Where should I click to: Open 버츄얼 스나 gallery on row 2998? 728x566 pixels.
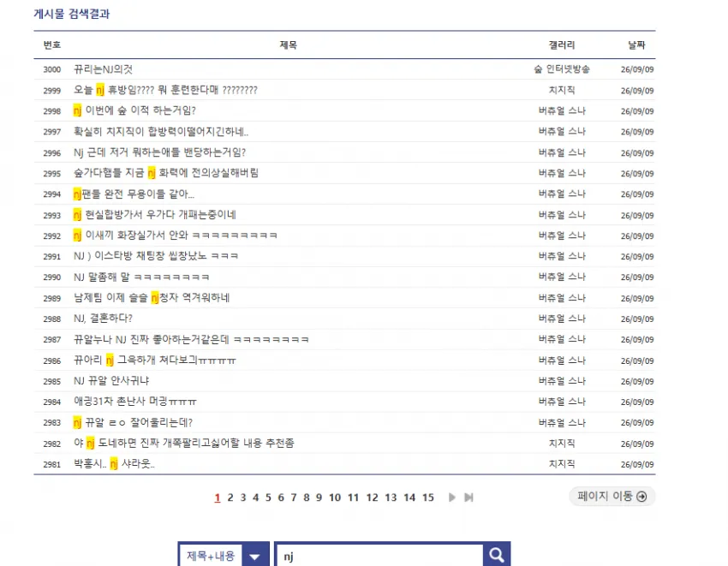562,110
